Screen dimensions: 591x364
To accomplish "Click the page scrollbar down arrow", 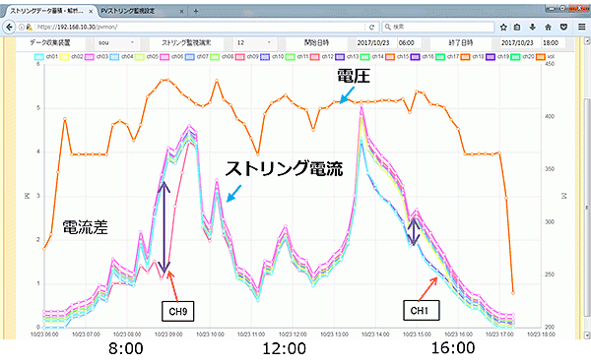I will click(x=587, y=334).
